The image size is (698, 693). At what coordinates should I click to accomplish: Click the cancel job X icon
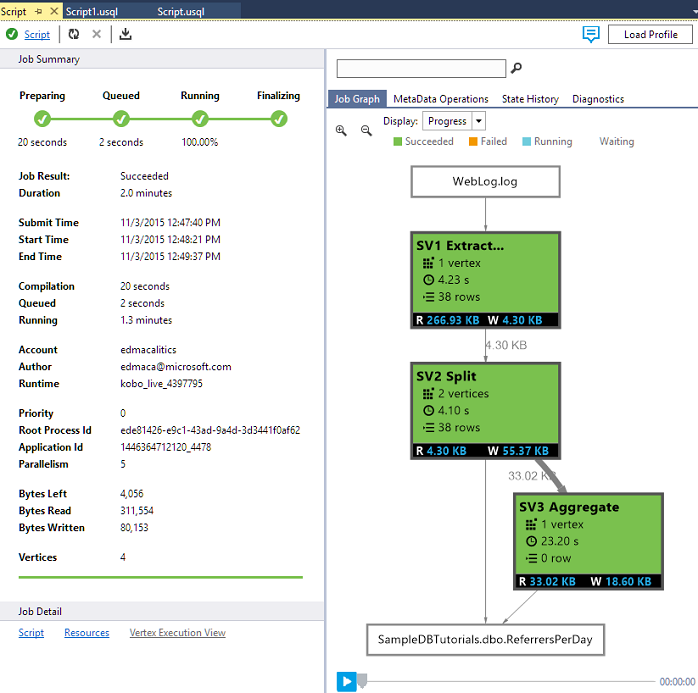pyautogui.click(x=97, y=34)
